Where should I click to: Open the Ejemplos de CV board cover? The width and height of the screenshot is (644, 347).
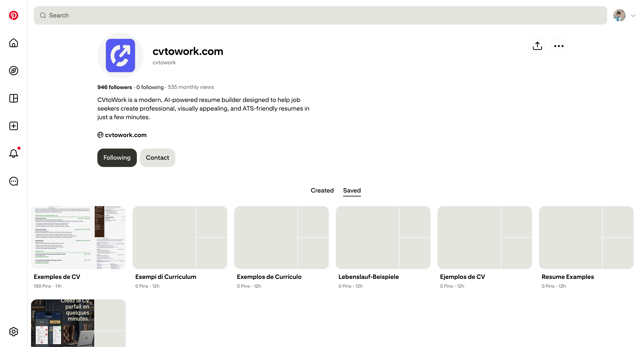(x=485, y=238)
